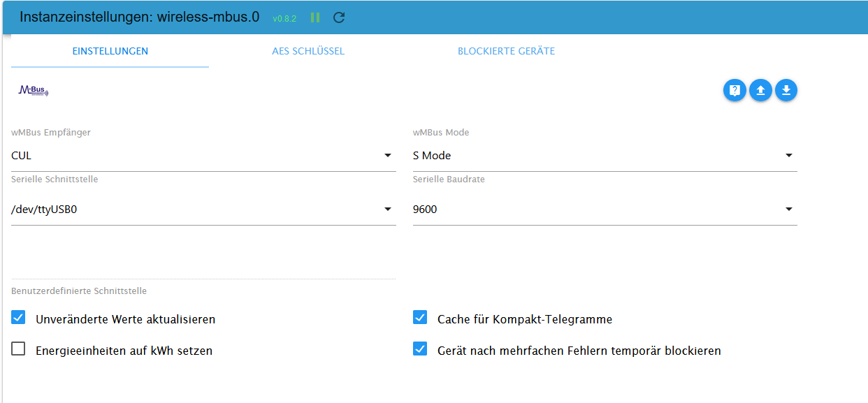Open the AES Schlüssel tab
Screen dimensions: 868x403
coord(308,51)
